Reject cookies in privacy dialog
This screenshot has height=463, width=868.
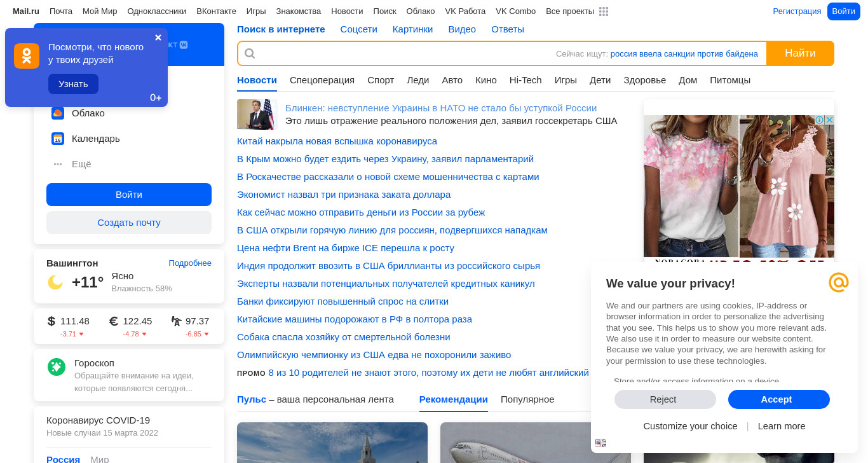click(665, 399)
